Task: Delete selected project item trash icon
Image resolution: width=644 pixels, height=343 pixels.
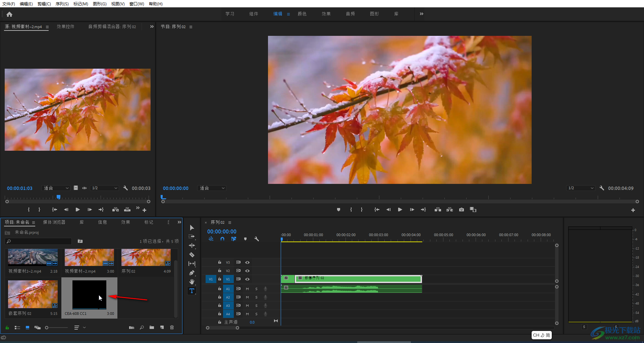Action: pos(172,328)
